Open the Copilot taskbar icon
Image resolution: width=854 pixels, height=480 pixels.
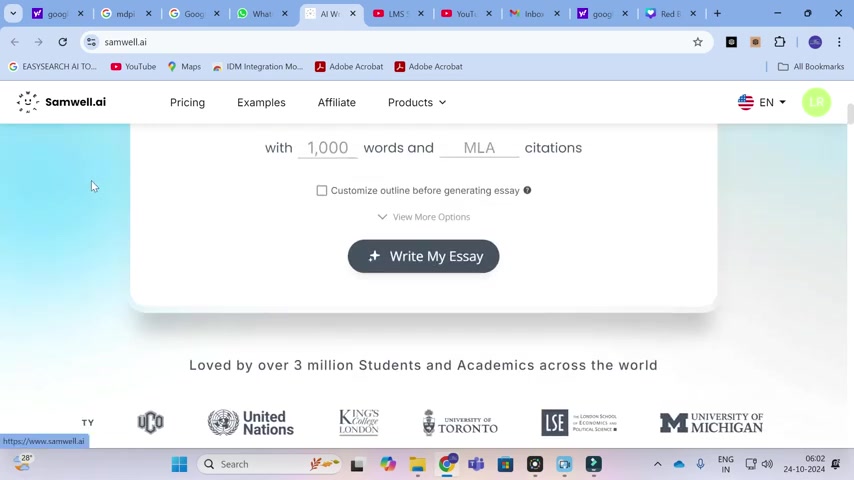(x=388, y=464)
